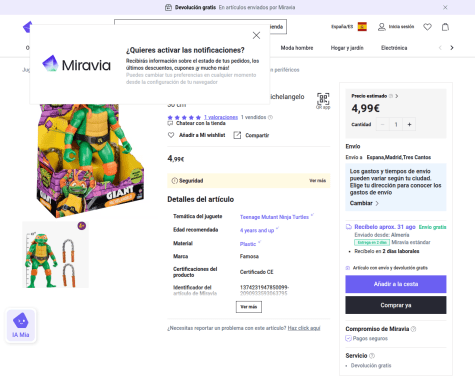Open Teenage Mutant Ninja Turtles attribute link
The width and height of the screenshot is (475, 380).
274,217
